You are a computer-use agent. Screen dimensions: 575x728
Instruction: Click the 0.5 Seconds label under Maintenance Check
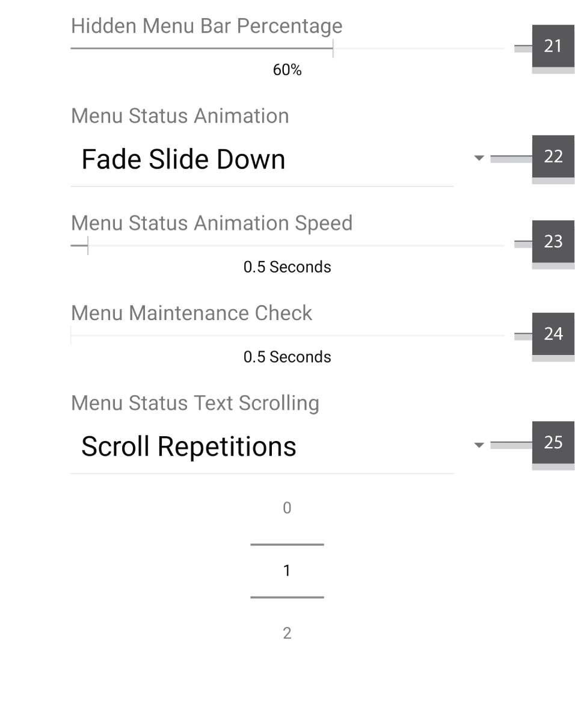pos(287,356)
